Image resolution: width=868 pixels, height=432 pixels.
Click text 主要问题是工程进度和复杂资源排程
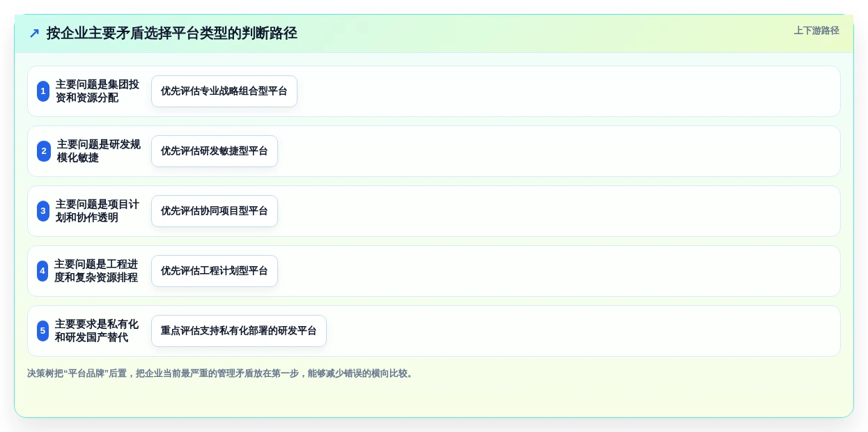tap(96, 271)
